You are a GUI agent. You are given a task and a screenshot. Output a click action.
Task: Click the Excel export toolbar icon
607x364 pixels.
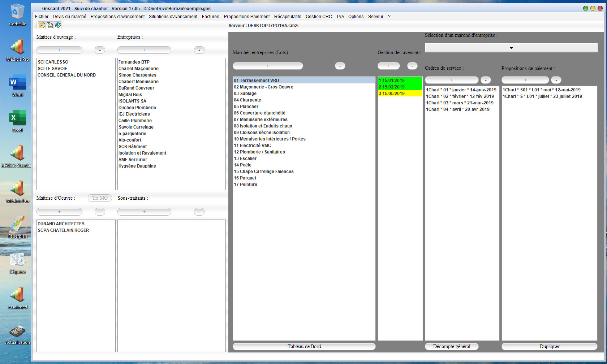pos(50,25)
